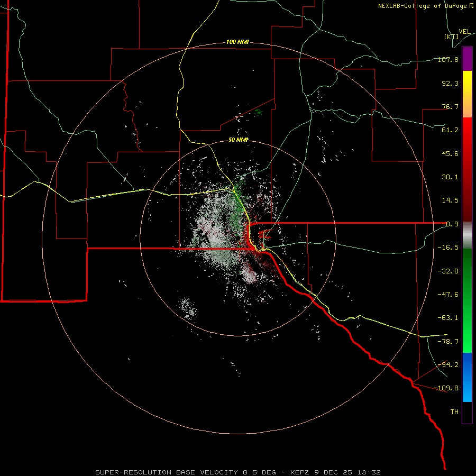Click the NEXLAB-College of DuPage watermark text
This screenshot has width=476, height=476.
click(425, 6)
